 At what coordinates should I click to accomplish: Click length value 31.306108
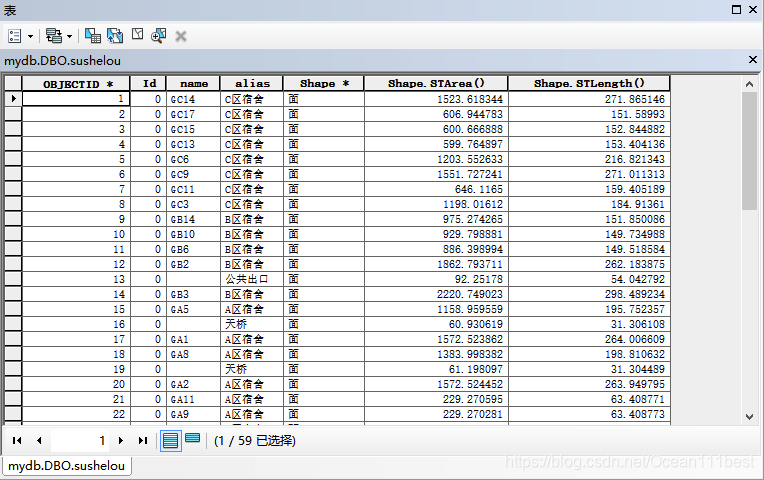(589, 325)
